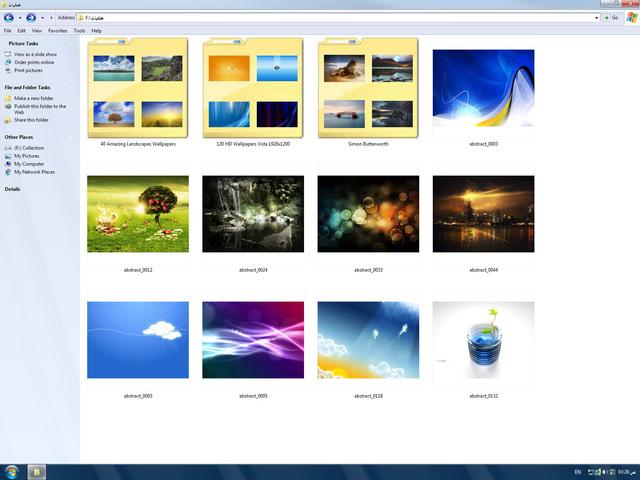The height and width of the screenshot is (480, 640).
Task: Click Publish this folder to the Web
Action: pyautogui.click(x=40, y=109)
